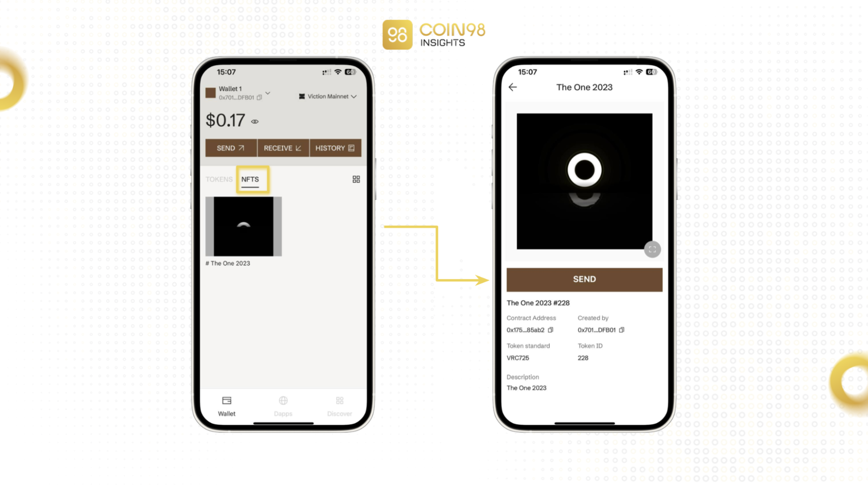Open the Discover section via bottom nav

point(339,405)
